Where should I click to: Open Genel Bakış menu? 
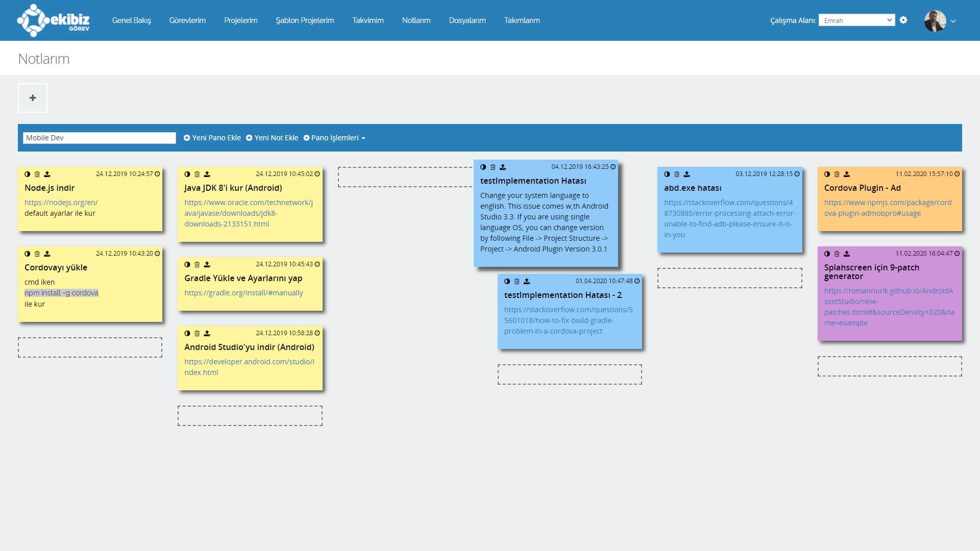(132, 20)
